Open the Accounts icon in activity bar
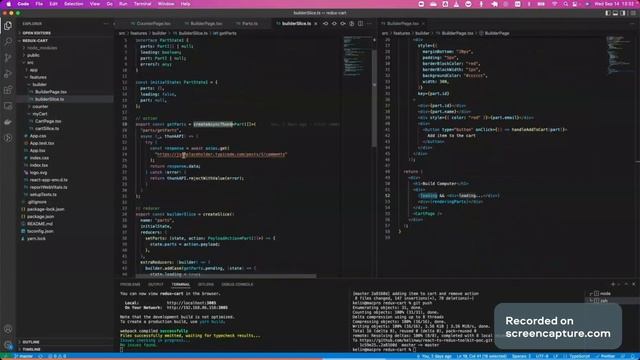The width and height of the screenshot is (640, 360). [x=8, y=329]
